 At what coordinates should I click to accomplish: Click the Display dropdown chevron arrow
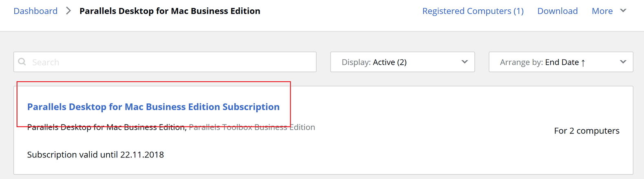coord(465,62)
